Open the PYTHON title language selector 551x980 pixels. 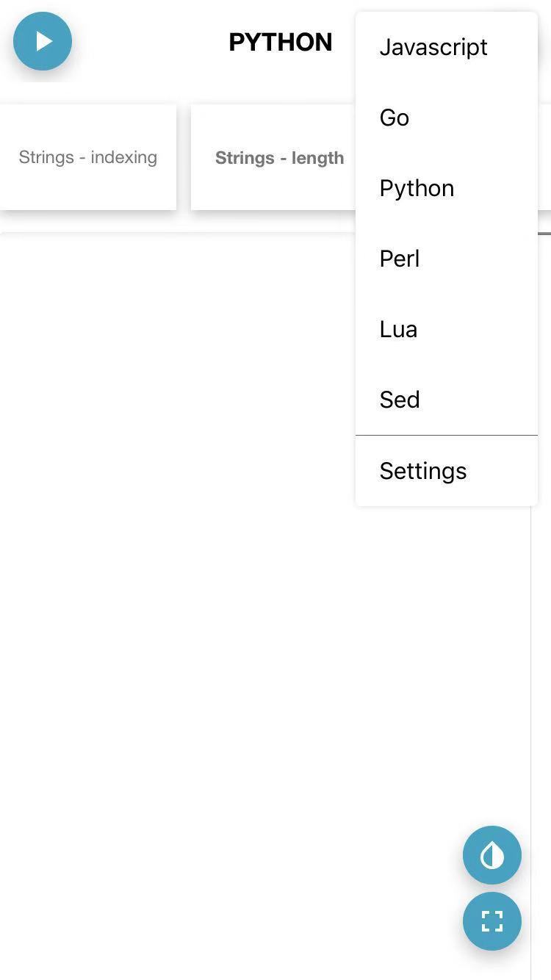[281, 42]
